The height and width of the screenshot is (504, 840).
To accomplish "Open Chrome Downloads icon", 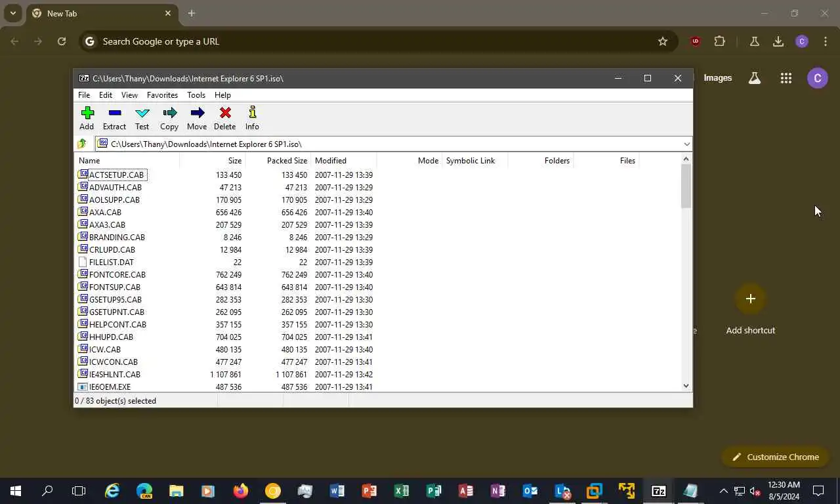I will point(778,41).
